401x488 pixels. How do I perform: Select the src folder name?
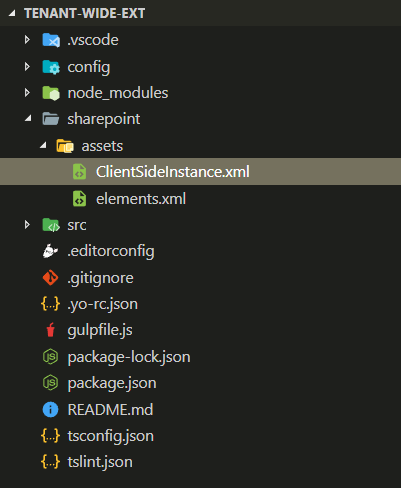pos(77,225)
